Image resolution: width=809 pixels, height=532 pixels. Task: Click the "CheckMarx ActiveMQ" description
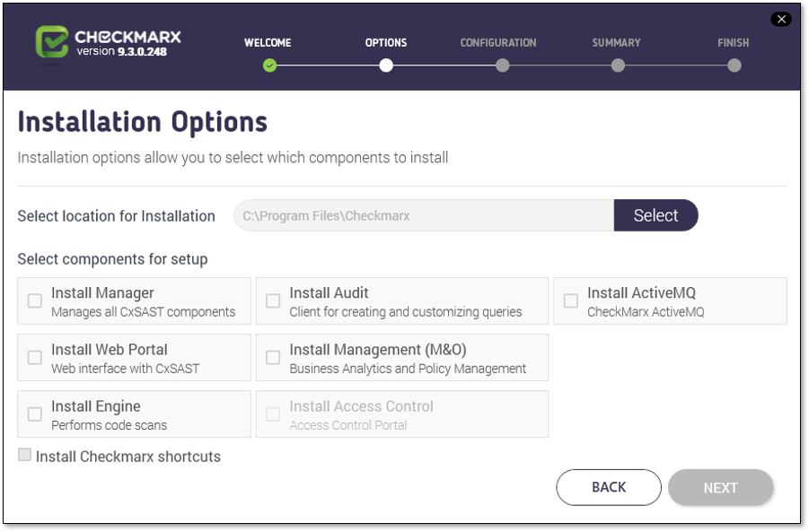tap(646, 312)
